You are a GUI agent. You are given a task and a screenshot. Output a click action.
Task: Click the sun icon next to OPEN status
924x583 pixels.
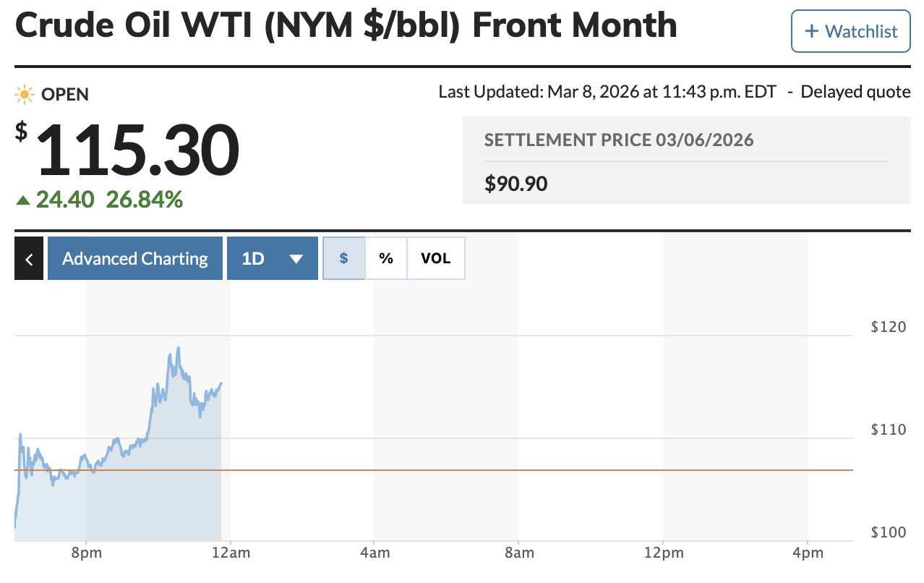[24, 94]
